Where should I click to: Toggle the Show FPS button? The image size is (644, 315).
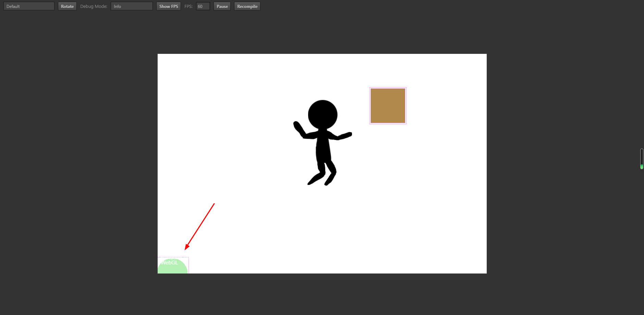pyautogui.click(x=169, y=6)
